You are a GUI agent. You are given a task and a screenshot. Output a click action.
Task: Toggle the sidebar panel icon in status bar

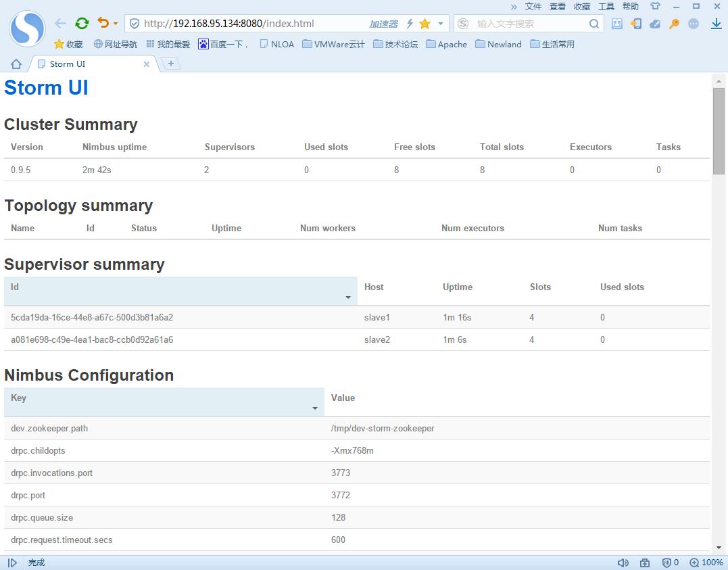12,563
